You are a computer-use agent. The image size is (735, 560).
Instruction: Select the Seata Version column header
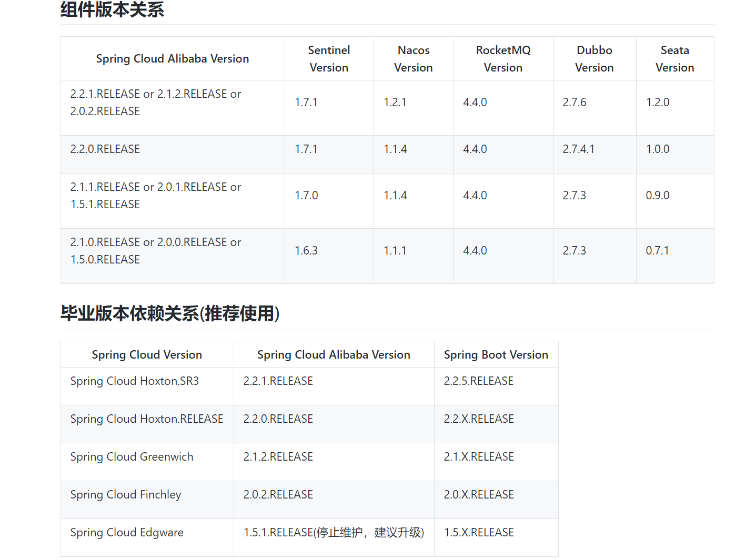(x=674, y=59)
